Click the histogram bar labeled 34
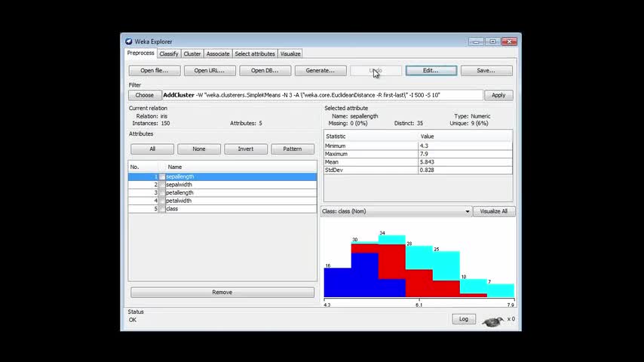The width and height of the screenshot is (644, 362). coord(392,266)
